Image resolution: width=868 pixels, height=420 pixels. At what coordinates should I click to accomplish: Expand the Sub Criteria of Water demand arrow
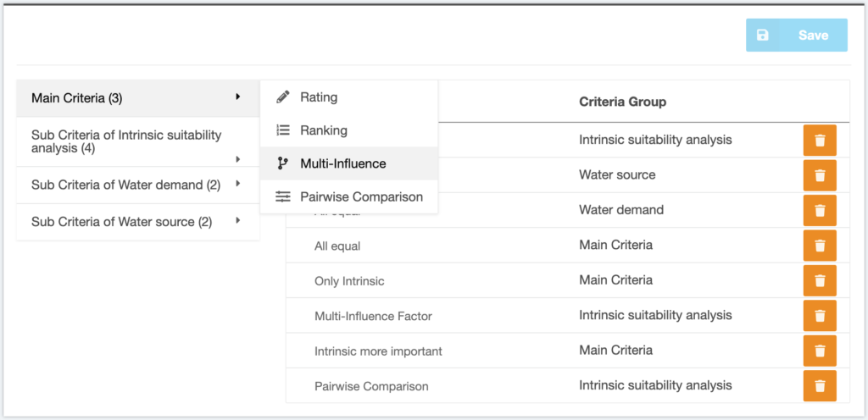(238, 184)
